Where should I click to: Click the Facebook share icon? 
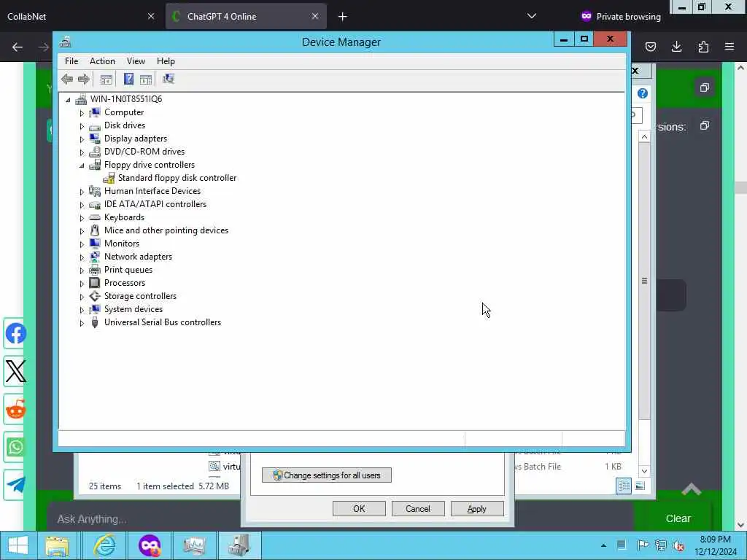(x=16, y=334)
